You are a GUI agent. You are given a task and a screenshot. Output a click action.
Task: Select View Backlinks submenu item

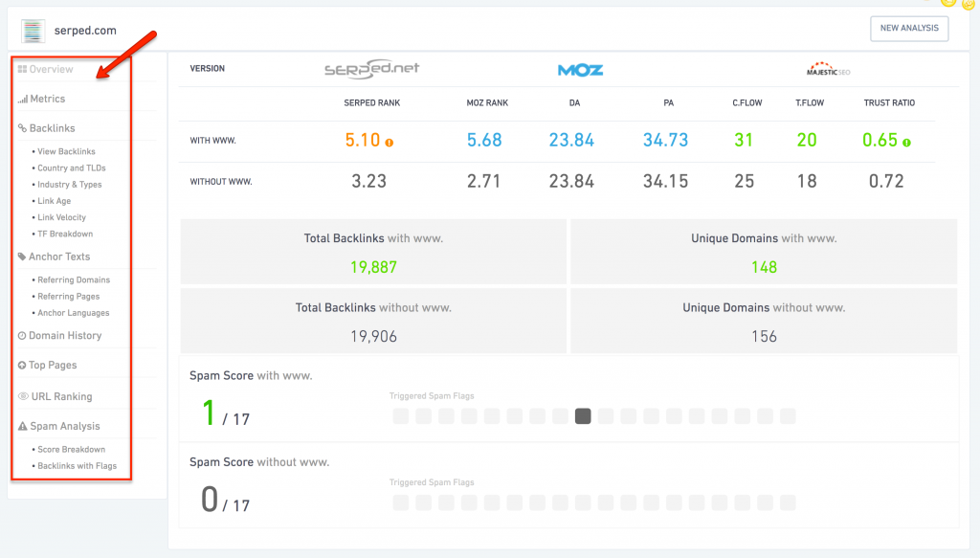pyautogui.click(x=66, y=151)
